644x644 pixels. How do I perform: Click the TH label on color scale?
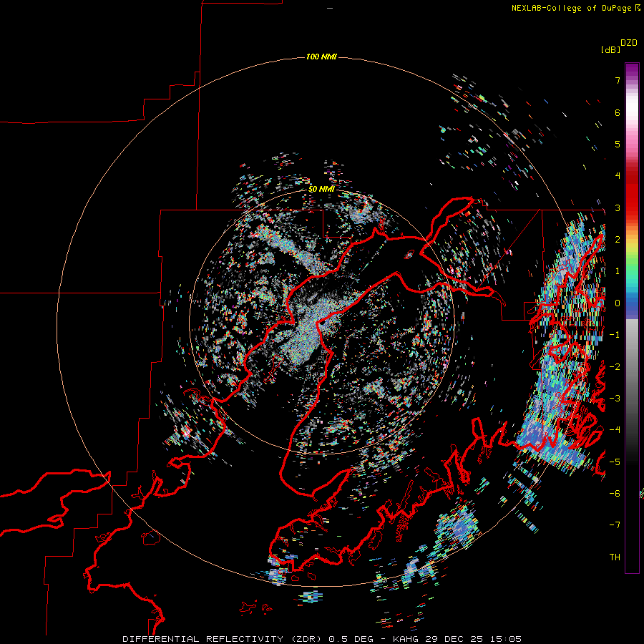615,557
